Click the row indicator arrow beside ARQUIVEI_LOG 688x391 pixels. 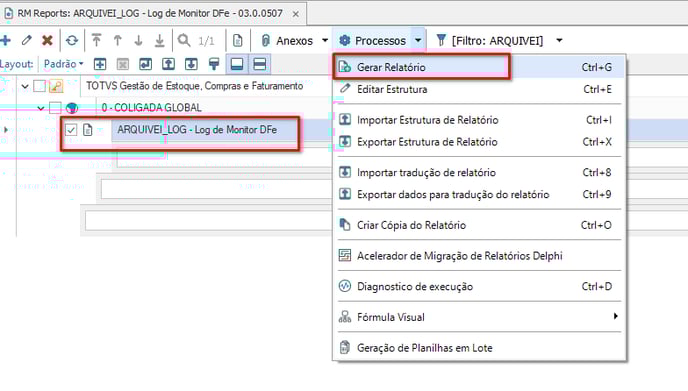pyautogui.click(x=6, y=130)
